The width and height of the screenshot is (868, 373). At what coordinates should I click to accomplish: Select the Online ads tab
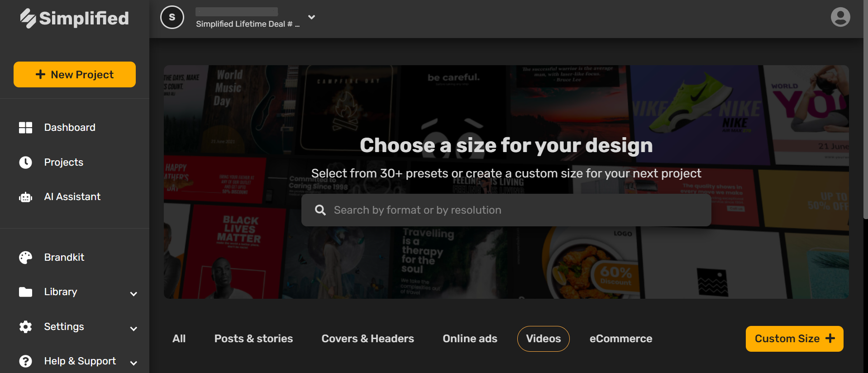pyautogui.click(x=470, y=339)
